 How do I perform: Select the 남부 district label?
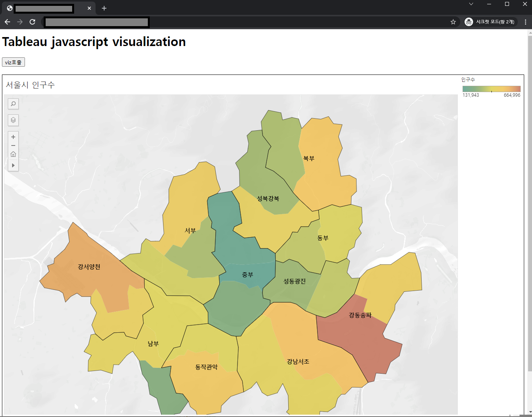[153, 344]
